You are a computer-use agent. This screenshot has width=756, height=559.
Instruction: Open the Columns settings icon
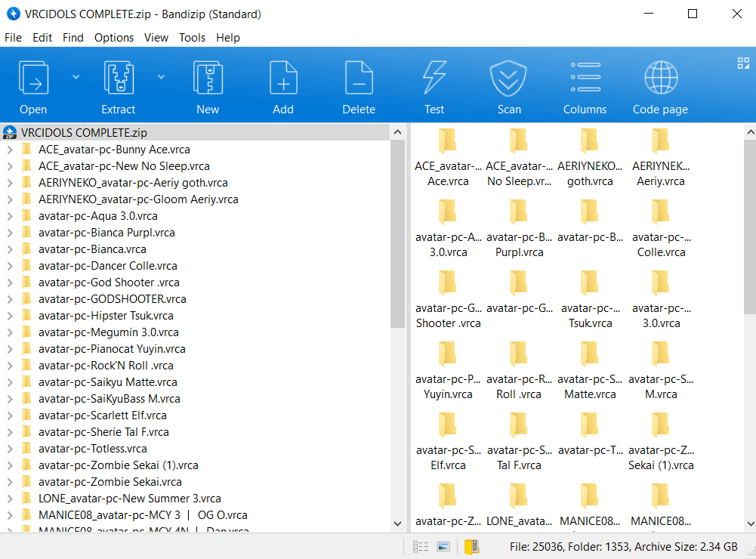585,77
